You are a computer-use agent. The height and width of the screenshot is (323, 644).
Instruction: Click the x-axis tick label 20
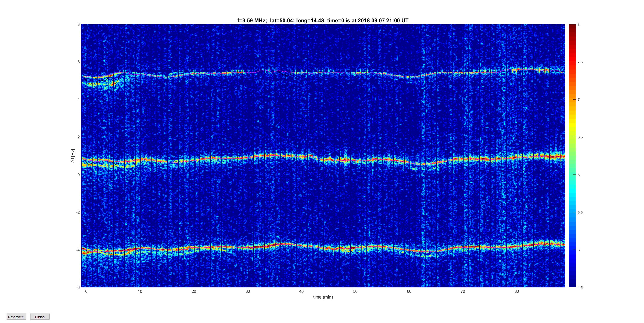[194, 291]
